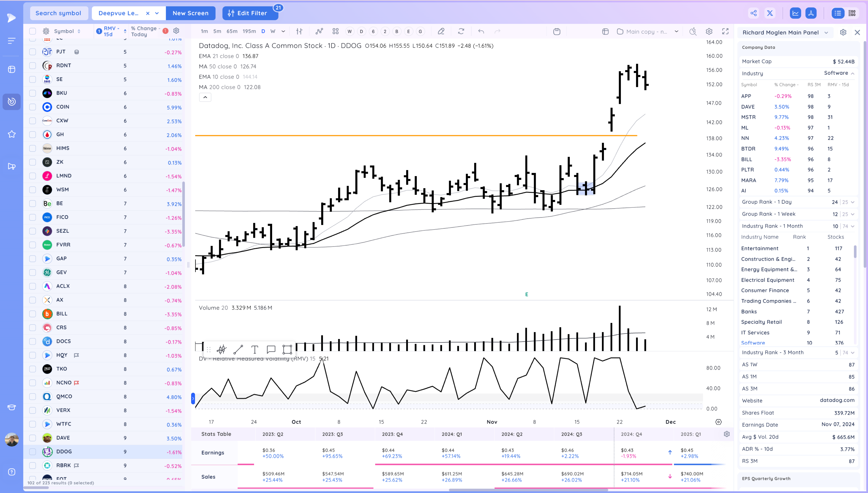Click the Edit Filter button

point(250,13)
